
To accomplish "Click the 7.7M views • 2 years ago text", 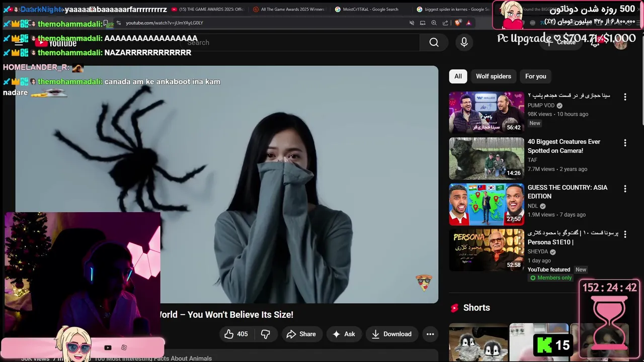I will pos(557,169).
